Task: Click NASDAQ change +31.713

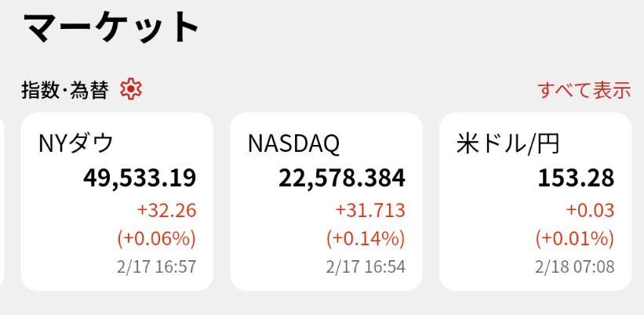Action: [x=369, y=210]
